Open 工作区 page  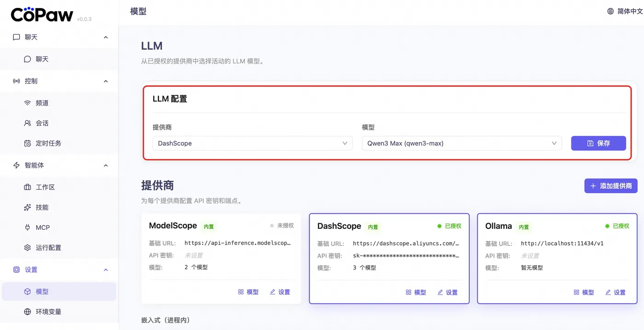click(x=59, y=187)
